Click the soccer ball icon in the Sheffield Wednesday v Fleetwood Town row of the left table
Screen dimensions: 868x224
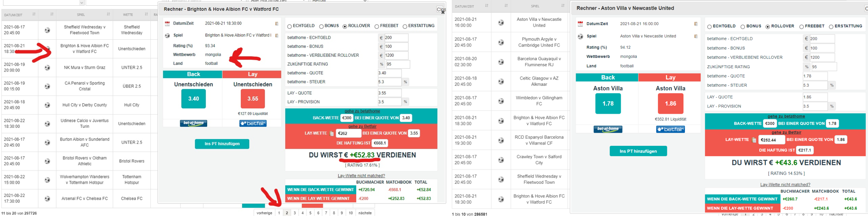[47, 30]
